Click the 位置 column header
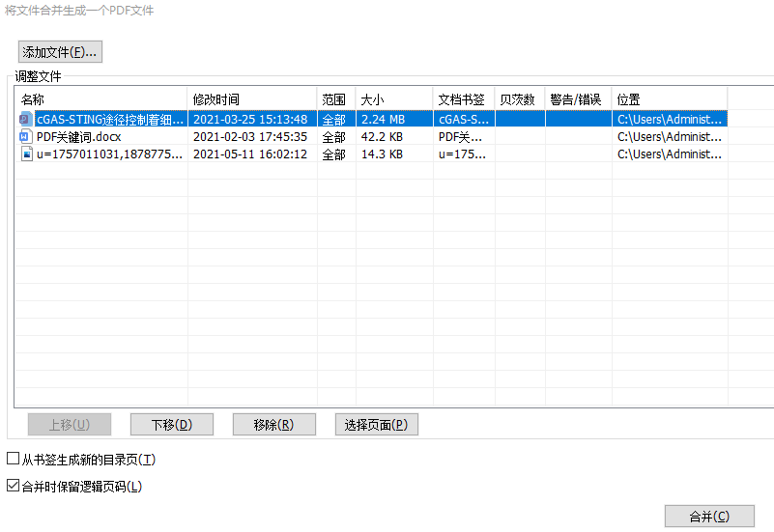Viewport: 774px width, 532px height. coord(670,99)
